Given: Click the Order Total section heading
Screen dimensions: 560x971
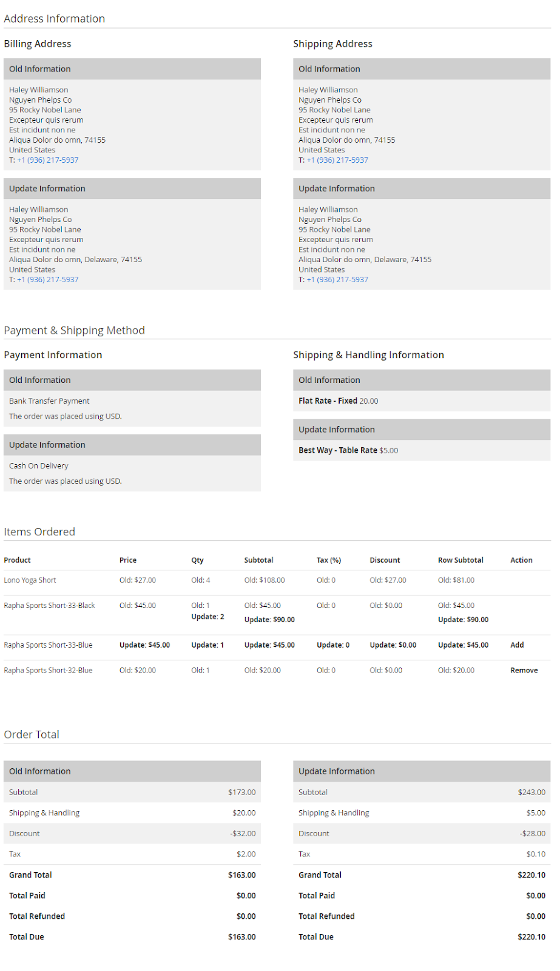Looking at the screenshot, I should pyautogui.click(x=32, y=734).
